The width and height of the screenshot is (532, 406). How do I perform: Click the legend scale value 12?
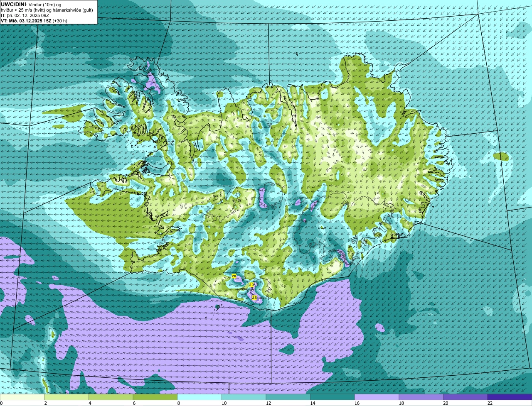(268, 403)
